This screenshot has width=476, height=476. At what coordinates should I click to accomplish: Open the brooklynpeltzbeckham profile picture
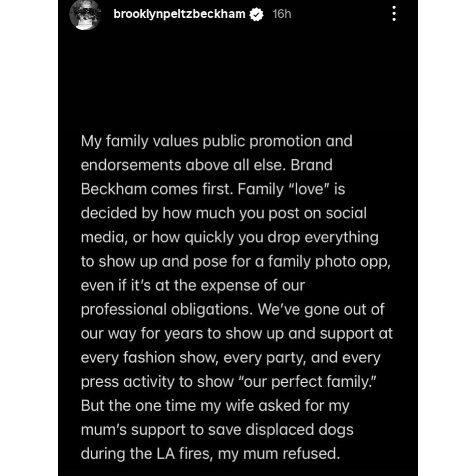tap(85, 15)
